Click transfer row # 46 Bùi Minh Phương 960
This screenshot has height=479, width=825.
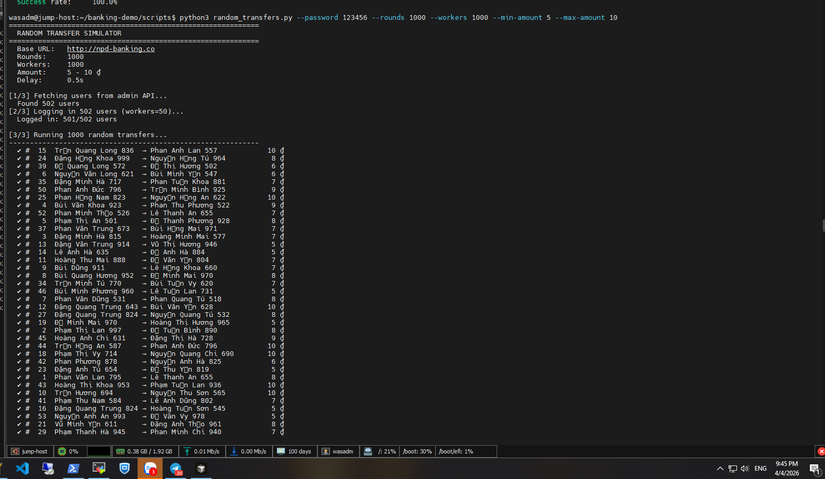(x=150, y=291)
